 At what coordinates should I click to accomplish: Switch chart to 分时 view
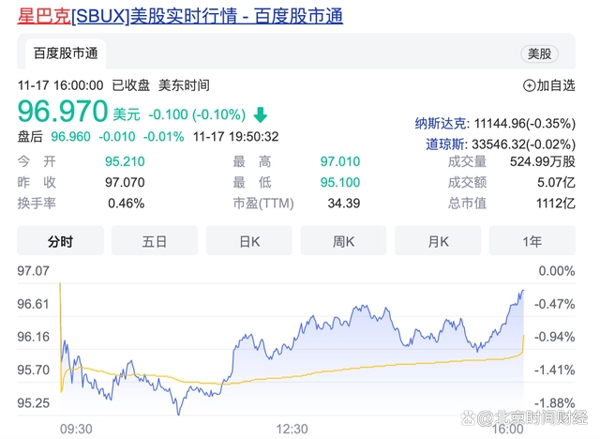point(60,241)
